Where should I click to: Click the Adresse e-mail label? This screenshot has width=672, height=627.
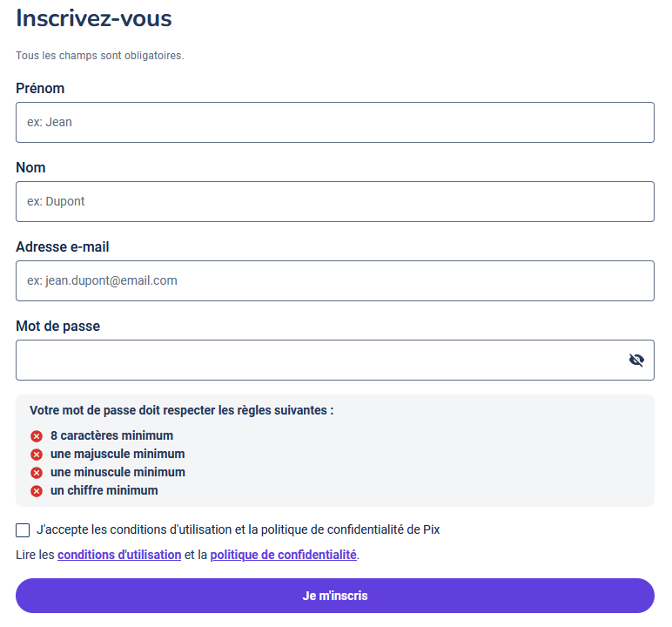point(63,247)
